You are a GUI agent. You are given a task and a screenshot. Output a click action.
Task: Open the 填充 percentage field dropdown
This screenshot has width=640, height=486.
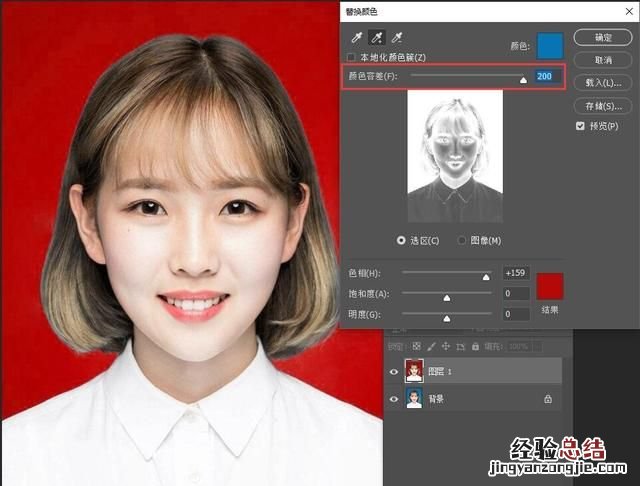coord(538,347)
